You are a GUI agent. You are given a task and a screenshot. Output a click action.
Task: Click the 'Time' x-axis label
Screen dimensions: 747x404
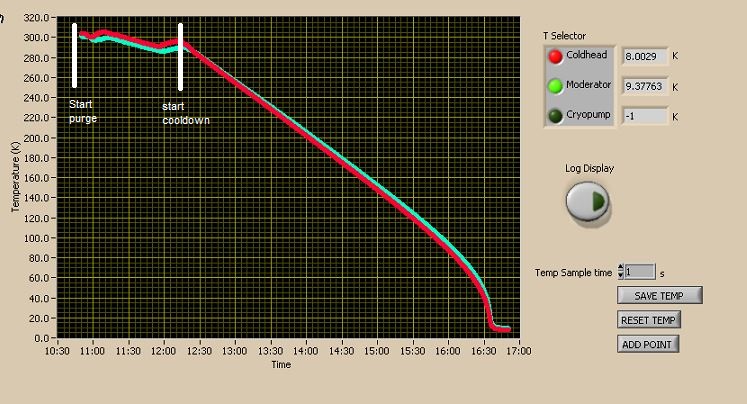pos(281,364)
